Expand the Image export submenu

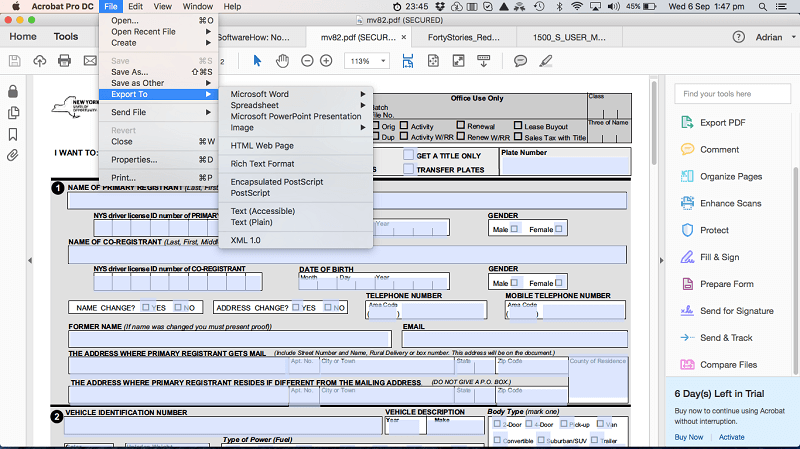[x=296, y=128]
